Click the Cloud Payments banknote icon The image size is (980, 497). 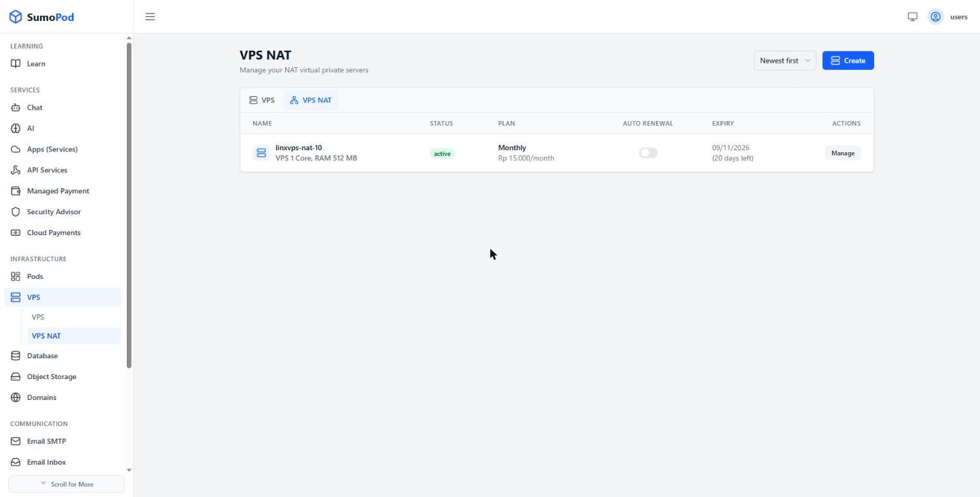pyautogui.click(x=16, y=233)
